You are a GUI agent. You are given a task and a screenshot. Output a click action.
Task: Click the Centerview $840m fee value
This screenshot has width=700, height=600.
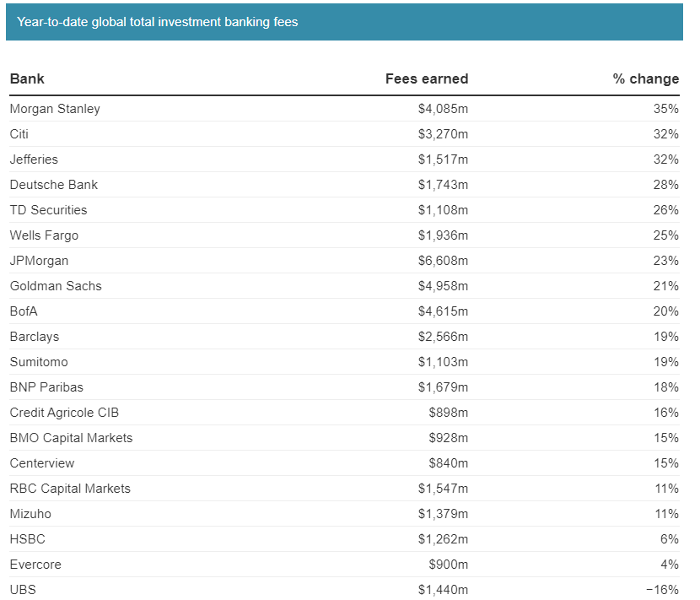tap(448, 463)
